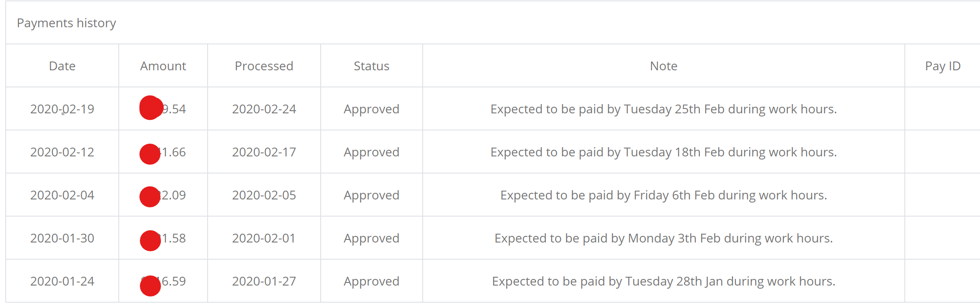
Task: Click the Monday 3th Feb note
Action: 663,238
